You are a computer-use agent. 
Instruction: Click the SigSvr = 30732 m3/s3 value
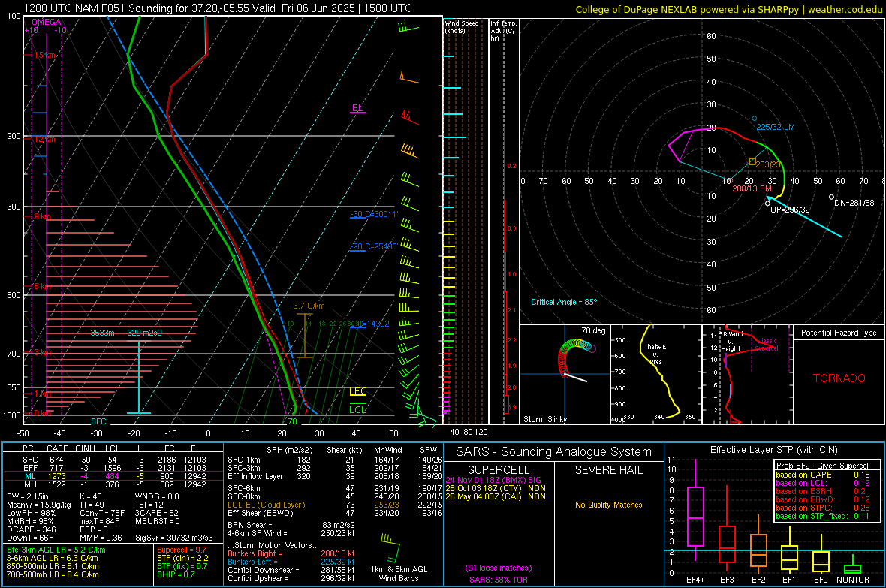pos(174,538)
